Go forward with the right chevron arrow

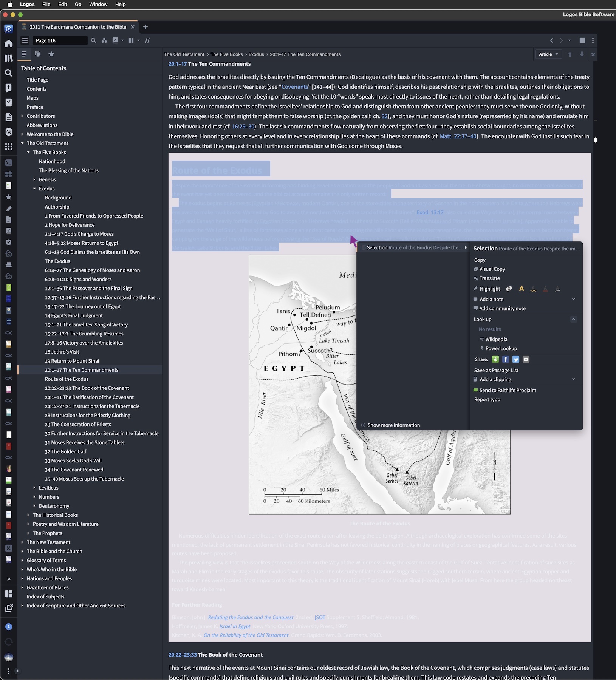pos(561,40)
